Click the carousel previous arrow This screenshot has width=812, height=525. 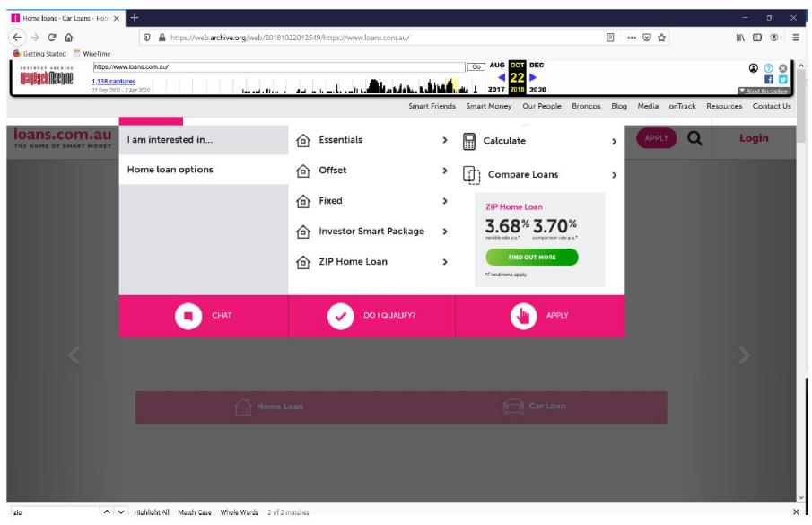(74, 355)
